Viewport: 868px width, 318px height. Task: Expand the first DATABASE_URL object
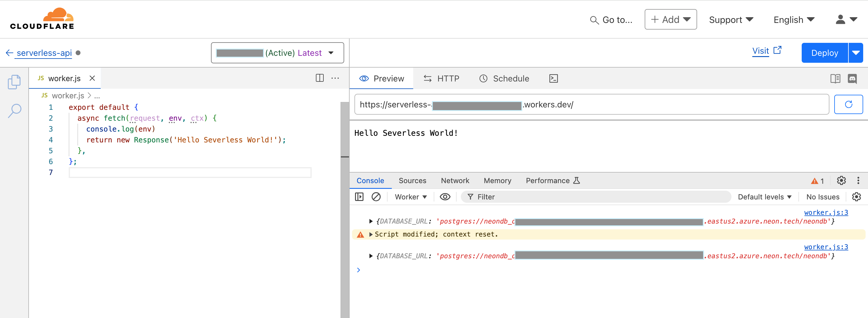(371, 221)
